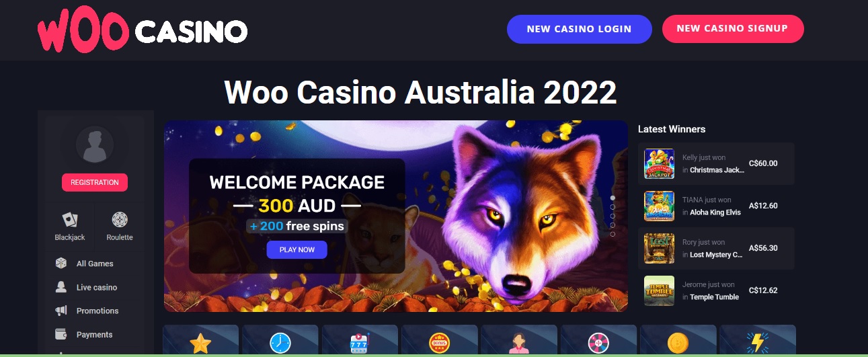The image size is (868, 357).
Task: Click the New Casino Signup button
Action: pos(732,29)
